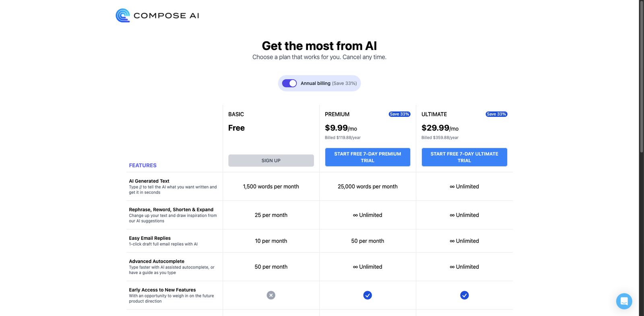Click the Ultimate Save 33% badge
Viewport: 644px width, 316px height.
pyautogui.click(x=496, y=114)
